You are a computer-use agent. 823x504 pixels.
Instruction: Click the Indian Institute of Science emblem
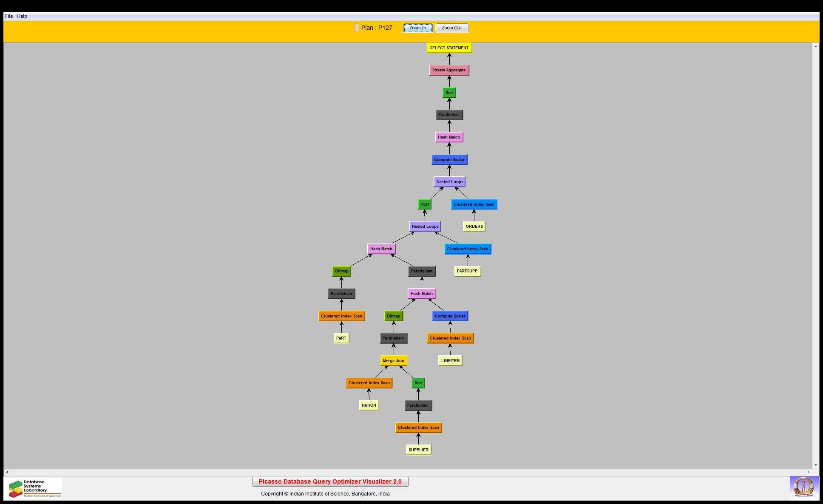(803, 487)
